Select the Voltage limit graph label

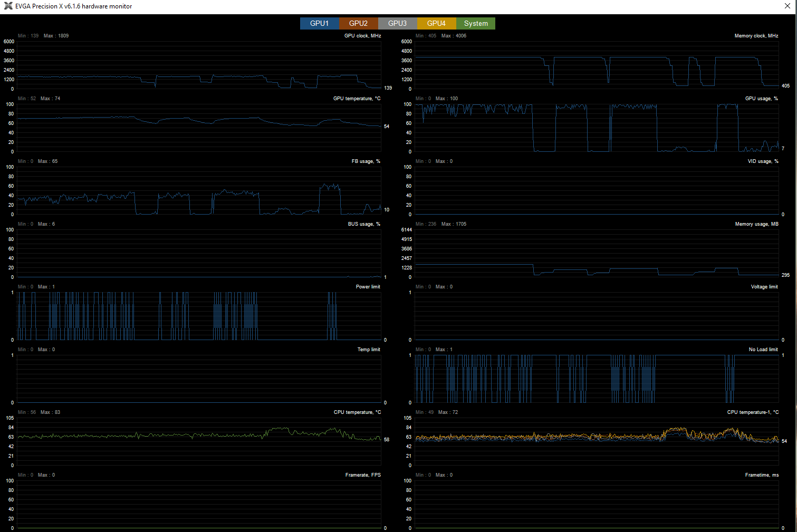tap(764, 287)
